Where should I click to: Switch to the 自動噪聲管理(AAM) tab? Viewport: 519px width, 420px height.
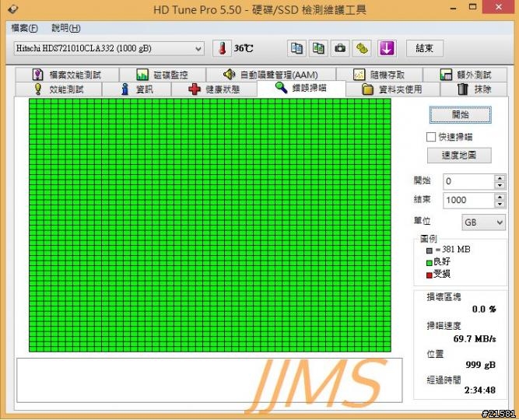(x=271, y=75)
